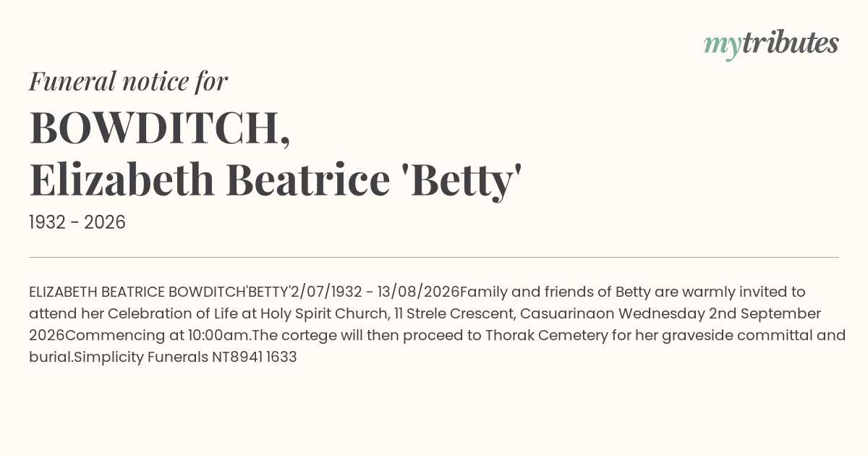Image resolution: width=868 pixels, height=456 pixels.
Task: Select the 'Funeral notice for' italic heading
Action: 128,82
